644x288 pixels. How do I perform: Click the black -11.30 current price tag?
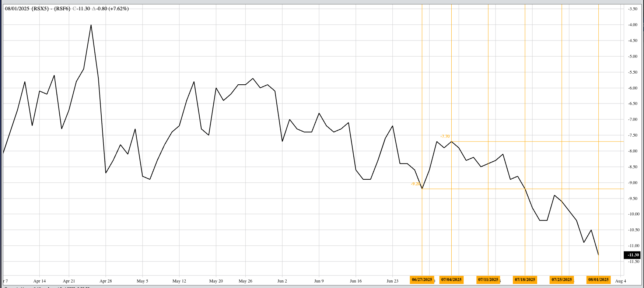click(633, 255)
